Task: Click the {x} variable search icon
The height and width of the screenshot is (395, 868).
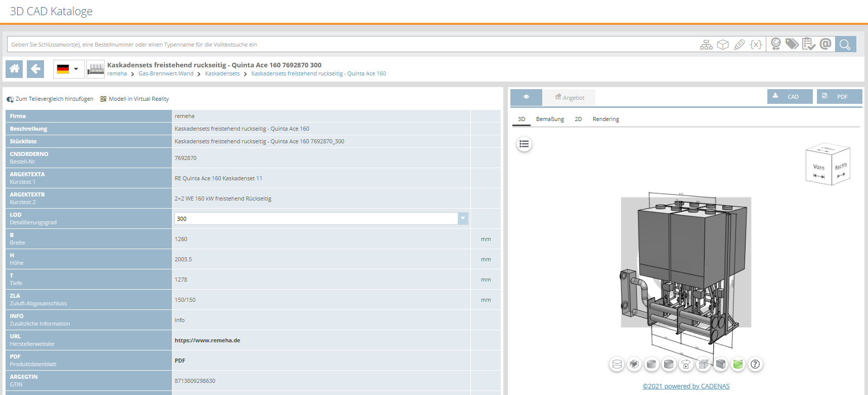Action: pos(756,45)
